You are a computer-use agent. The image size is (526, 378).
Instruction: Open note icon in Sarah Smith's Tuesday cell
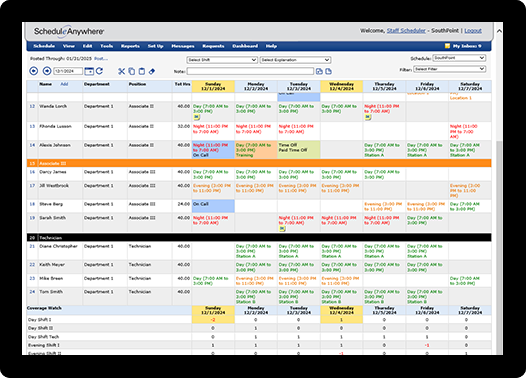pos(282,229)
